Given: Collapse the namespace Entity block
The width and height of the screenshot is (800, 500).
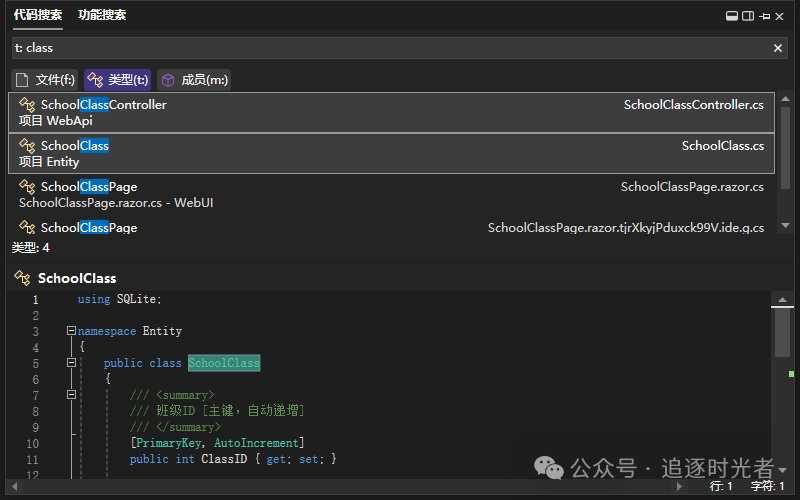Looking at the screenshot, I should tap(71, 331).
